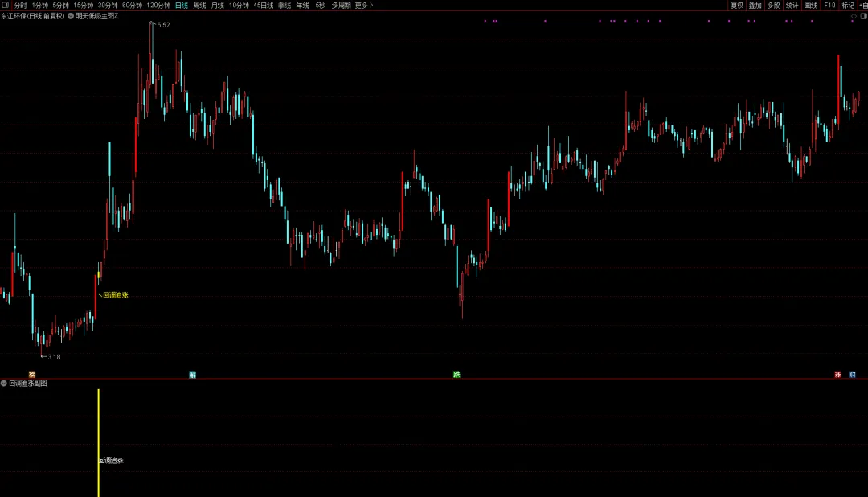Click the 回调追涨 label in the sub-chart
Viewport: 868px width, 497px height.
point(111,461)
